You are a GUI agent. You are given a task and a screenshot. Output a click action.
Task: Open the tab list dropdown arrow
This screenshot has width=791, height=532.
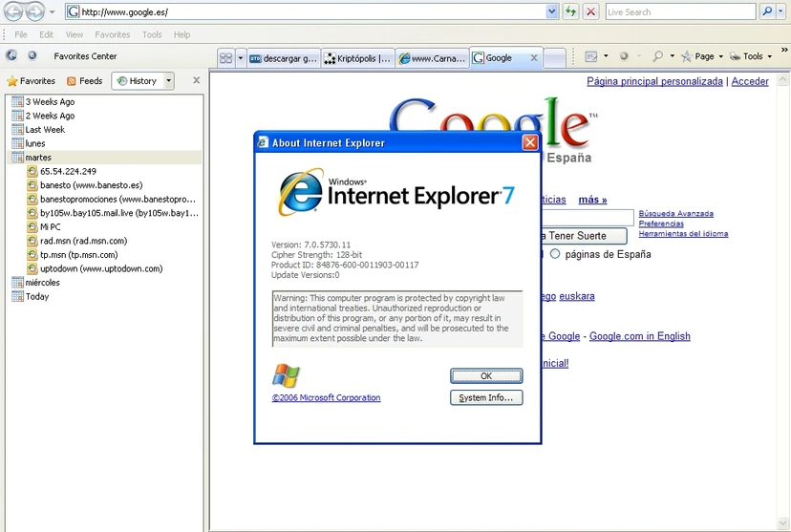coord(241,58)
